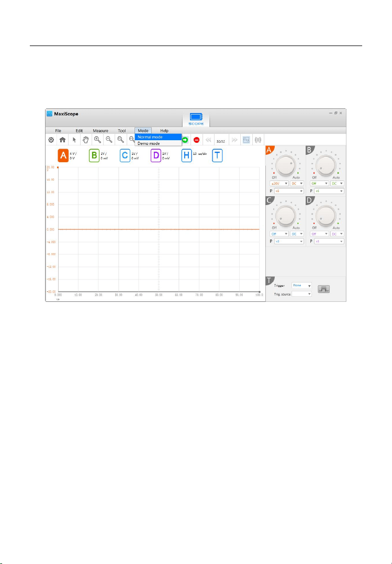Toggle channel A badge above the graph
The image size is (392, 564).
coord(63,156)
